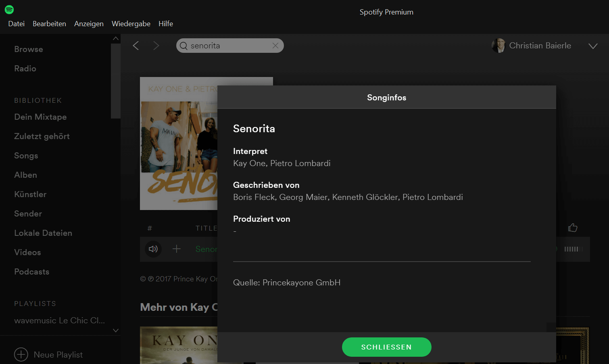The width and height of the screenshot is (609, 364).
Task: Click the senorita search field
Action: (230, 46)
